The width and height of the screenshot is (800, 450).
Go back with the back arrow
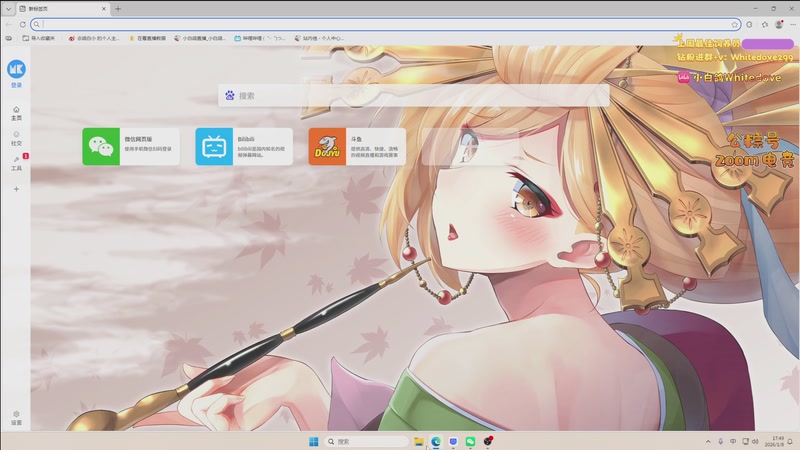(9, 24)
